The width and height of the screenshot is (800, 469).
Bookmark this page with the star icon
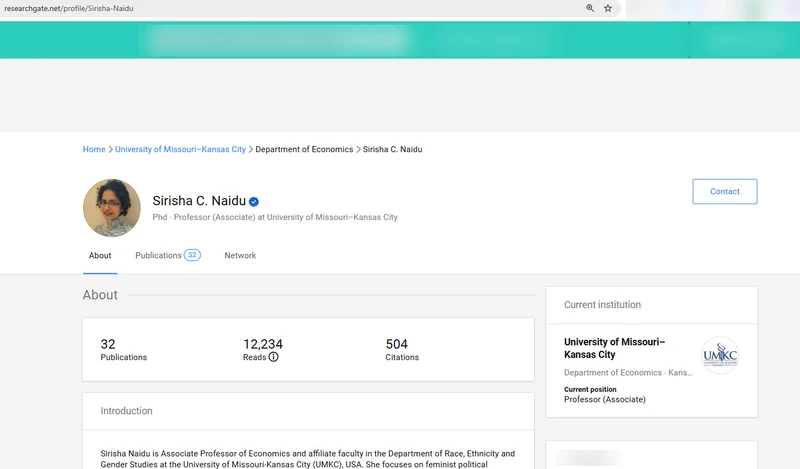point(608,8)
